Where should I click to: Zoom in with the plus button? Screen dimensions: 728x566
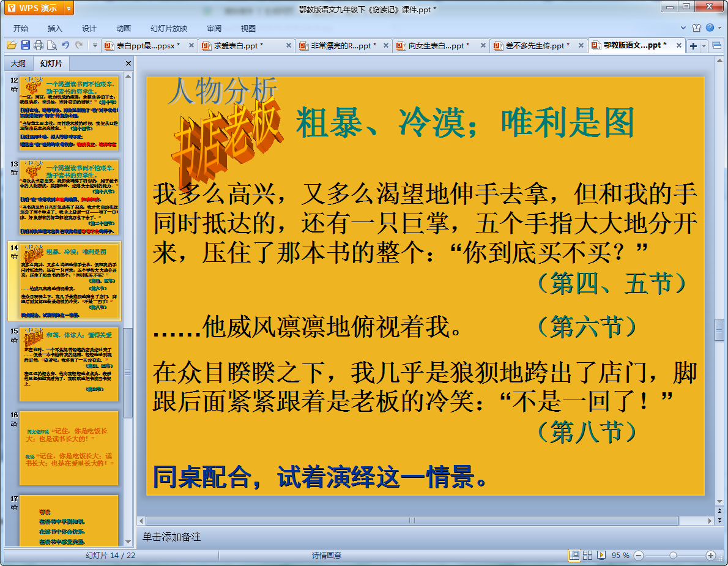point(710,556)
